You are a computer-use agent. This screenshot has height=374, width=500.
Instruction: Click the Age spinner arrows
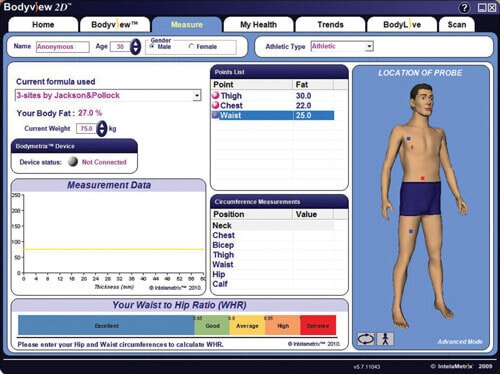(135, 47)
